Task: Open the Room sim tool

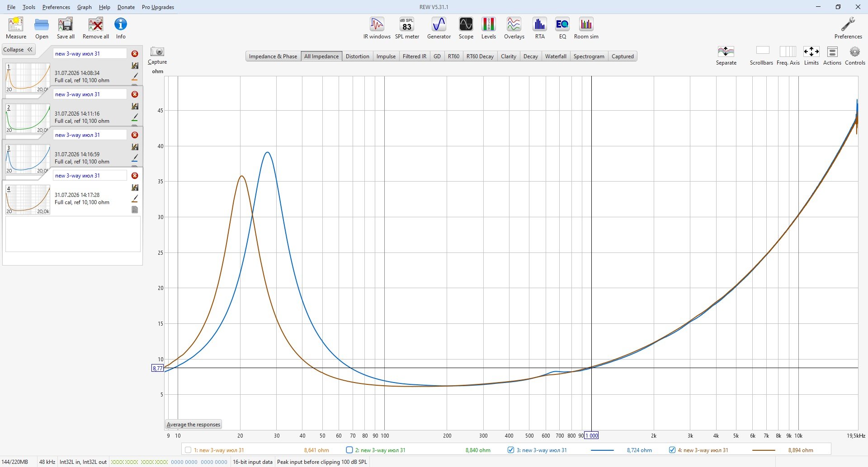Action: (586, 28)
